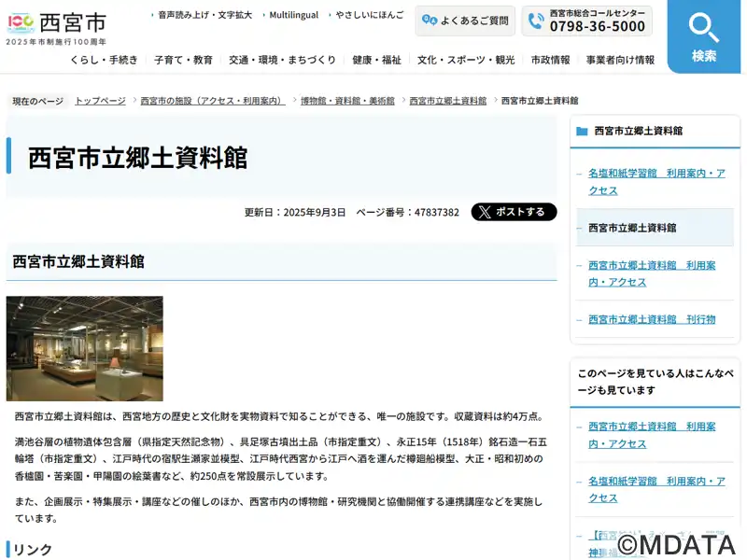Screen dimensions: 747x560
Task: Switch to やさしいにほんご easy Japanese
Action: [x=370, y=15]
